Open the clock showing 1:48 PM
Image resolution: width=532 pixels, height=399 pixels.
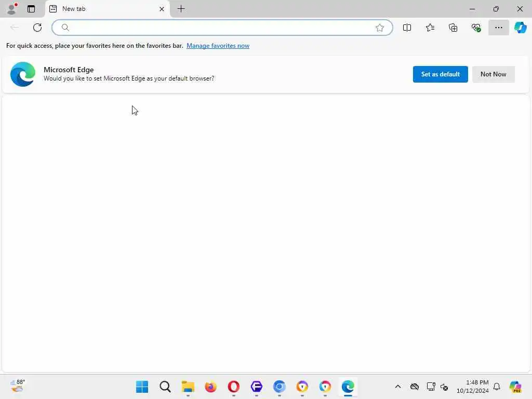pyautogui.click(x=473, y=387)
